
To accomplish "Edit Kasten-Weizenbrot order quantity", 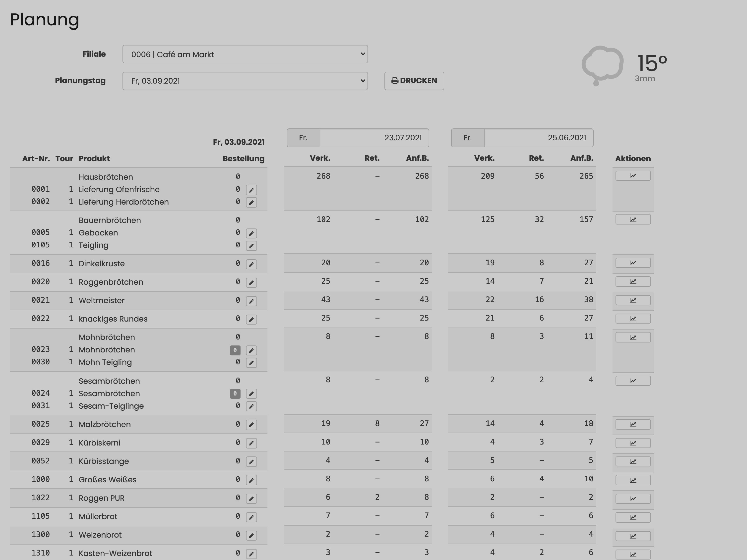I will click(251, 554).
